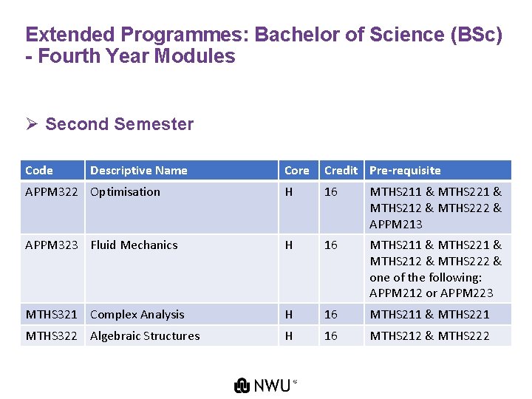Click the NWU logo icon
This screenshot has width=532, height=399.
(x=242, y=386)
